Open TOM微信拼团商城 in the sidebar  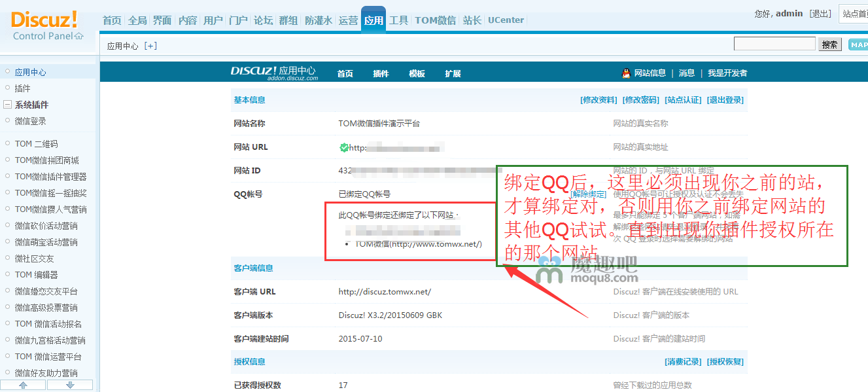pos(46,160)
